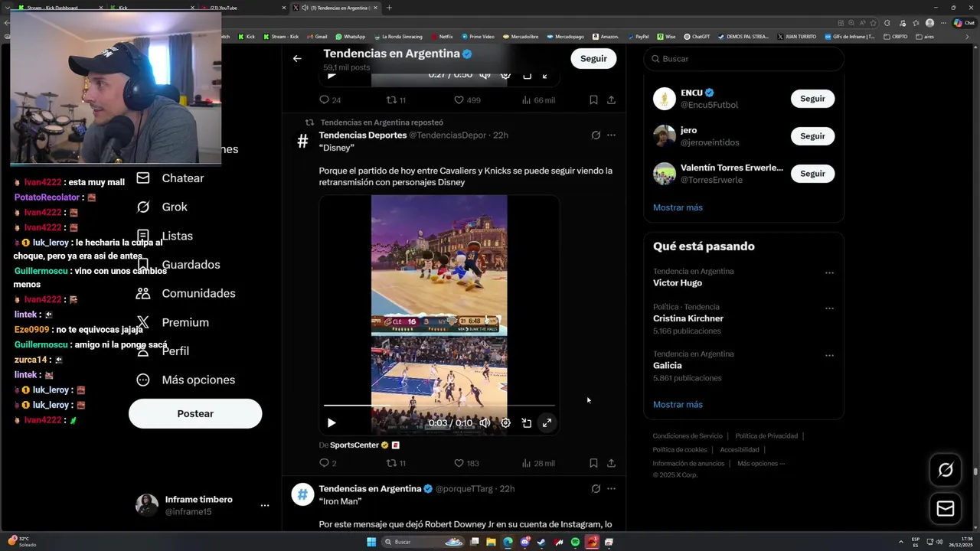Follow Valentín Torres Erwerle
Screen dimensions: 980x551
click(812, 174)
